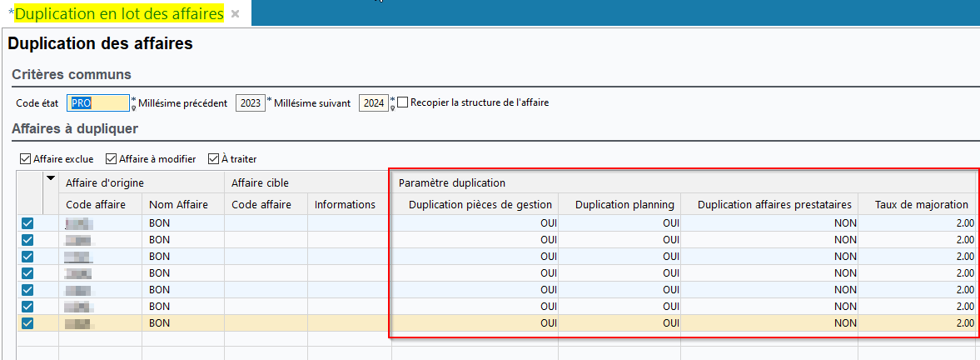Viewport: 980px width, 360px height.
Task: Uncheck the Affaire à modifier filter
Action: 112,158
